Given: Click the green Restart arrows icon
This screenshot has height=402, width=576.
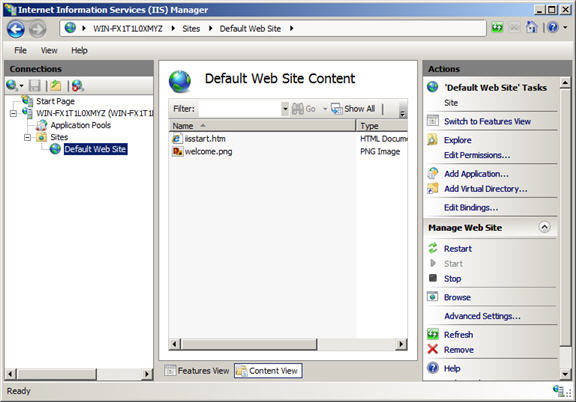Looking at the screenshot, I should (x=433, y=248).
